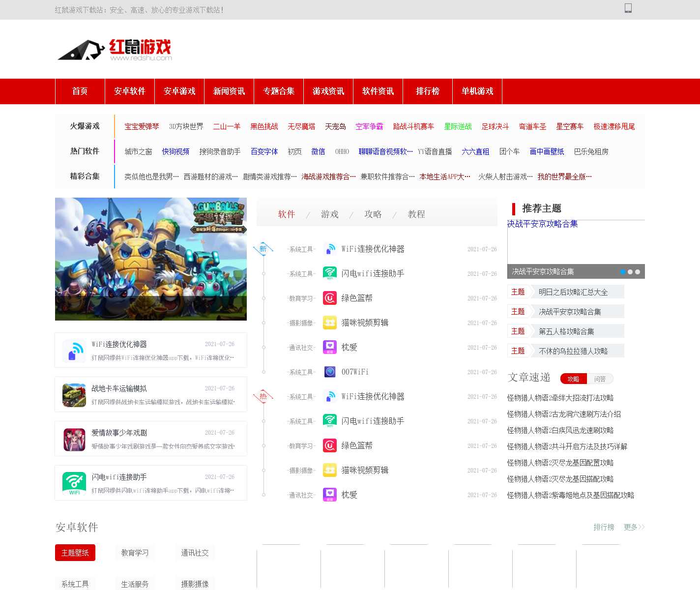Open the 猫咪视频剪辑 app icon in the 新 list
The image size is (700, 590).
(x=330, y=323)
